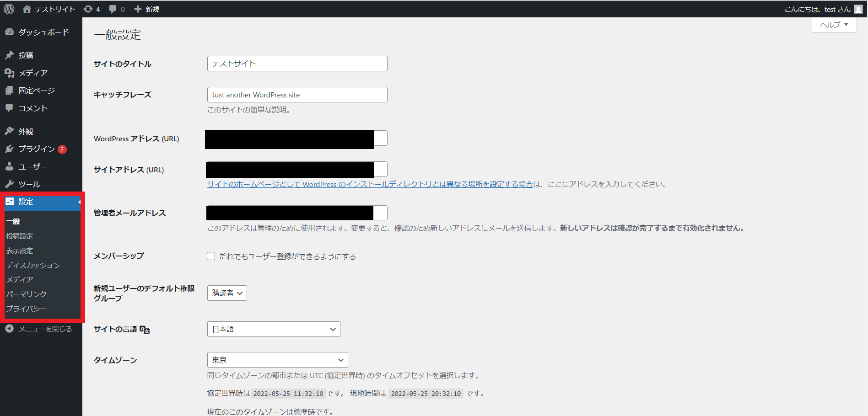The image size is (868, 416).
Task: Click the WordPress install directory help link
Action: [x=370, y=184]
